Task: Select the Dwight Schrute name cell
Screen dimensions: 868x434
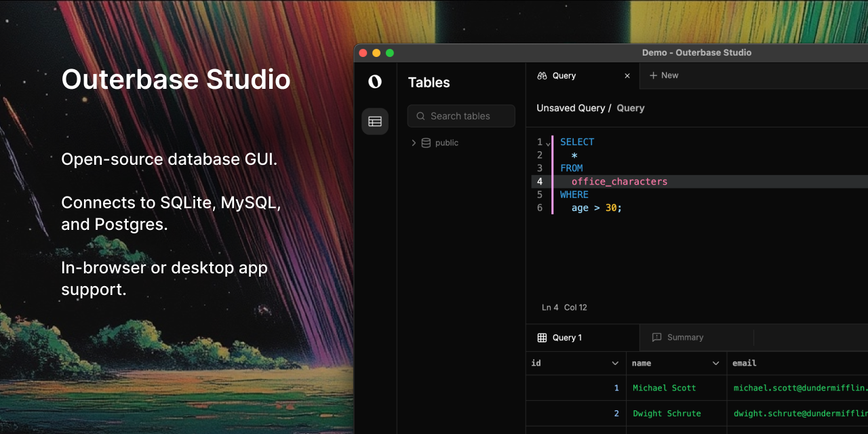Action: [667, 414]
